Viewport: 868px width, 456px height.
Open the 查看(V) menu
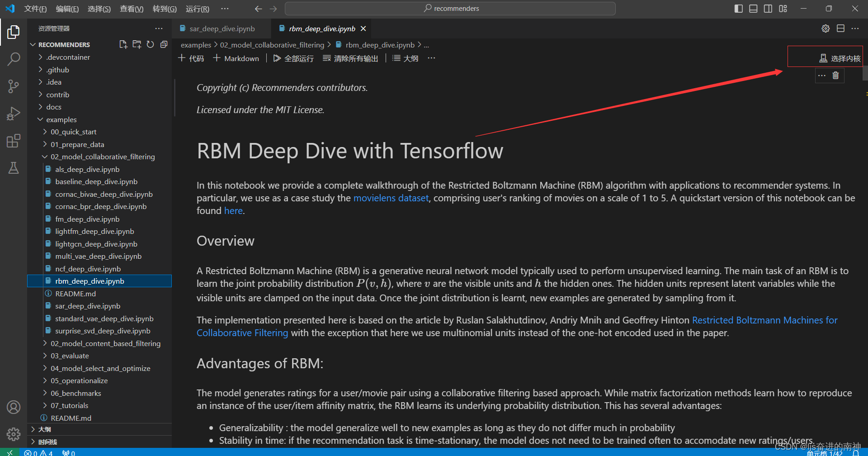[132, 9]
